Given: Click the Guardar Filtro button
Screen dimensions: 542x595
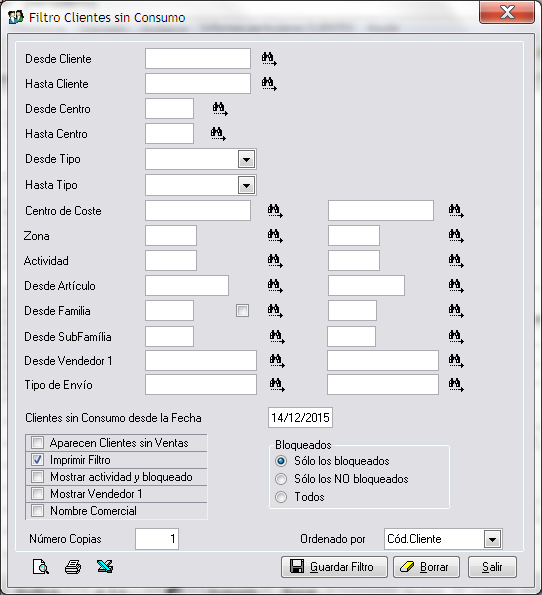Looking at the screenshot, I should click(x=334, y=567).
